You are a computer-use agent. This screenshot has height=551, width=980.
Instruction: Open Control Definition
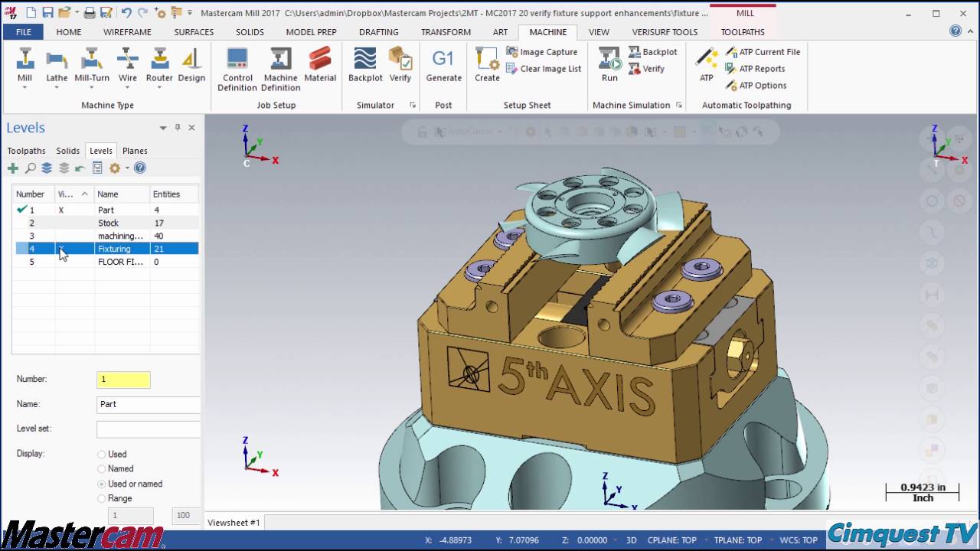tap(237, 69)
